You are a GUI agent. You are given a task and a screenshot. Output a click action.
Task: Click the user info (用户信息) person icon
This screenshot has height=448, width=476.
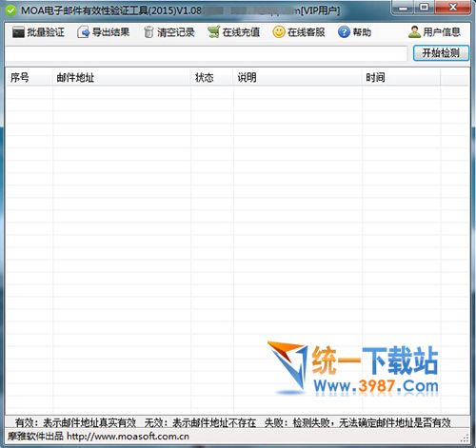[x=414, y=32]
